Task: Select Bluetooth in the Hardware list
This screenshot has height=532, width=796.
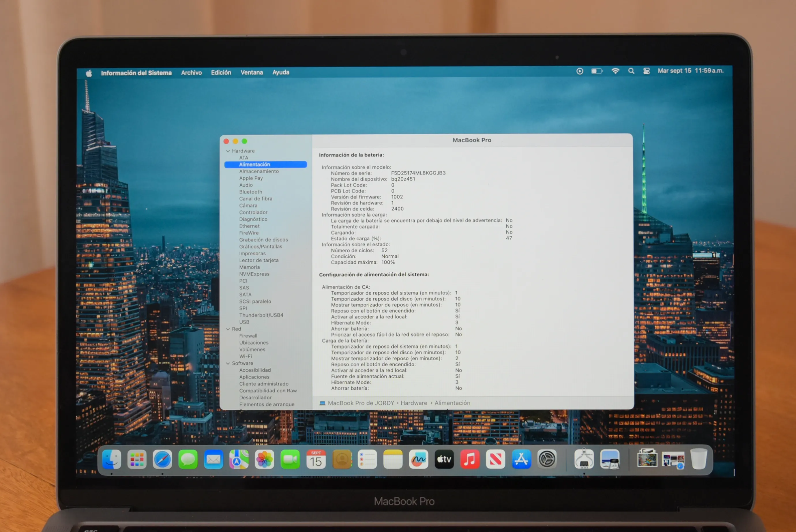Action: click(250, 192)
